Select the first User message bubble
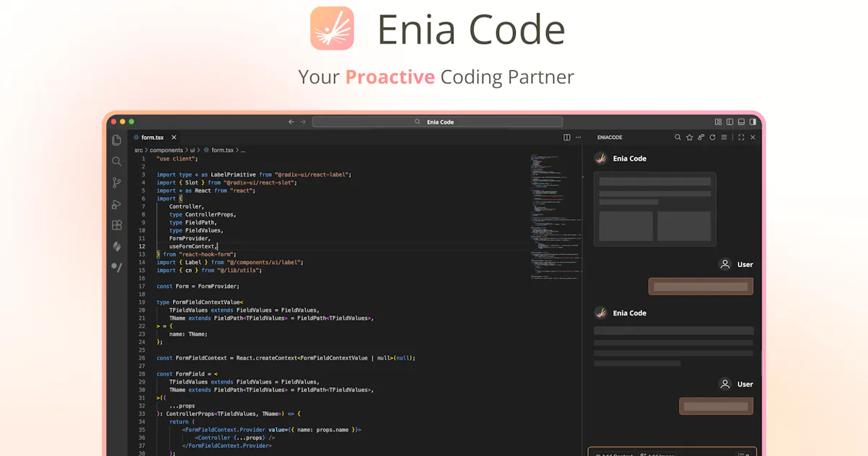The height and width of the screenshot is (456, 868). click(x=700, y=287)
